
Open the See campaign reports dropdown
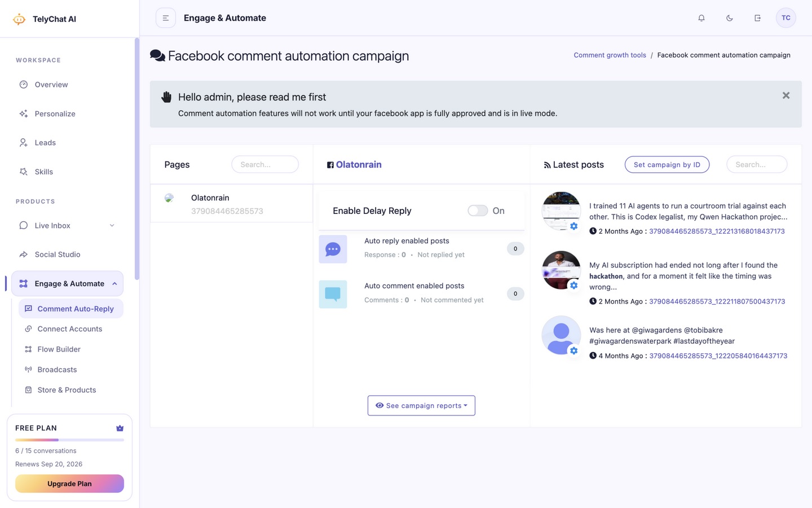421,405
